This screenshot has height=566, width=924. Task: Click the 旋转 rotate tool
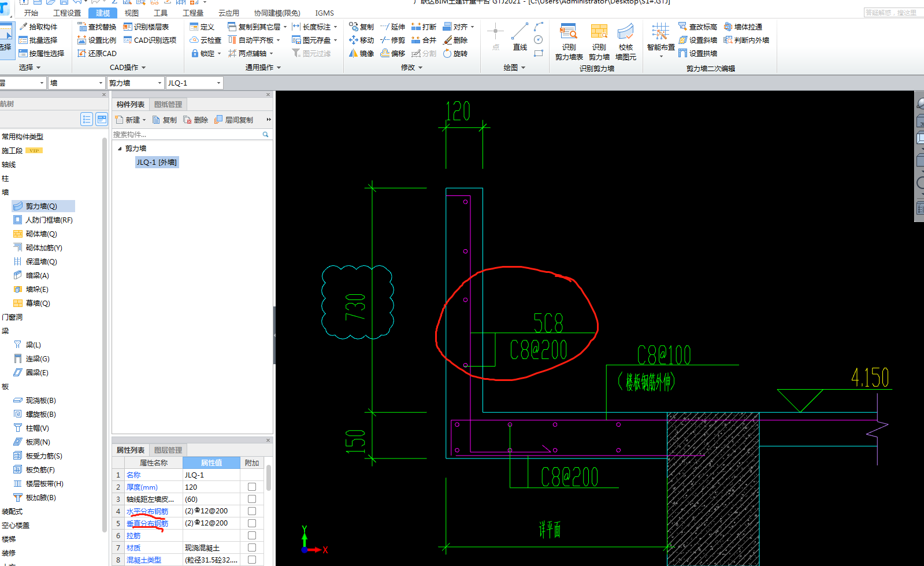coord(455,53)
